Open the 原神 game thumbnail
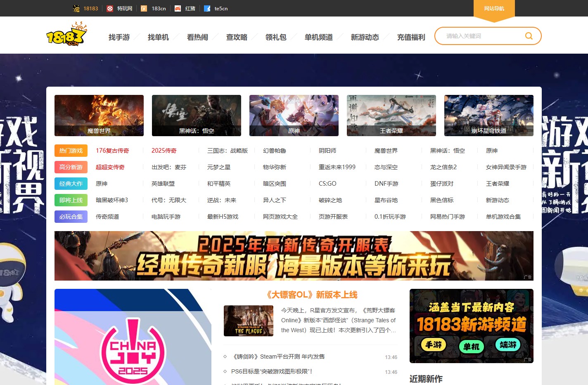The height and width of the screenshot is (385, 588). pyautogui.click(x=294, y=116)
